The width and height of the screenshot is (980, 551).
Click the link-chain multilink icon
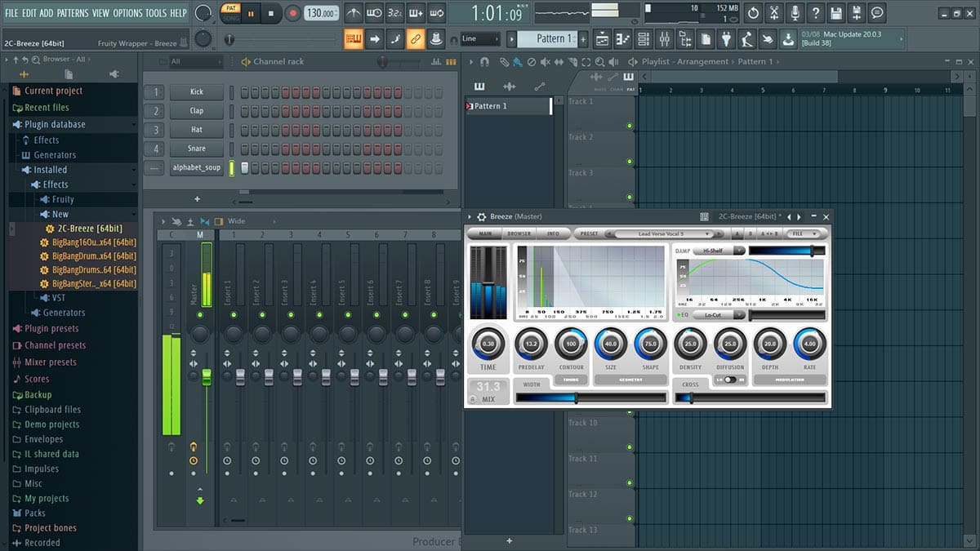coord(416,38)
